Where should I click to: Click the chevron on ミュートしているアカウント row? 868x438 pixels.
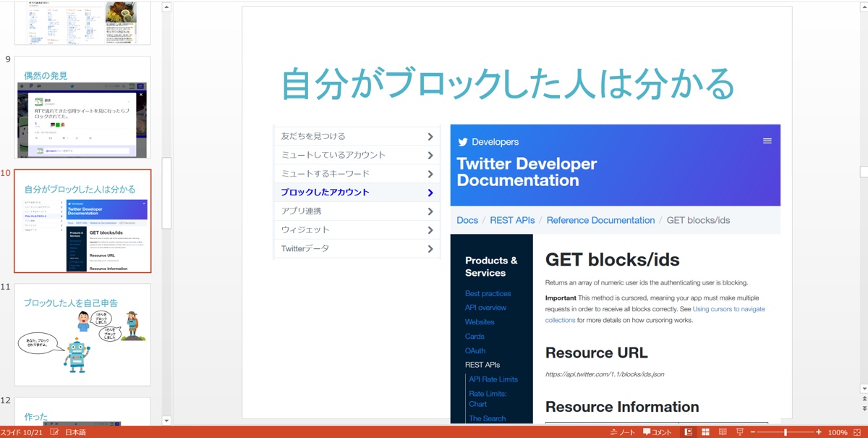[x=430, y=155]
